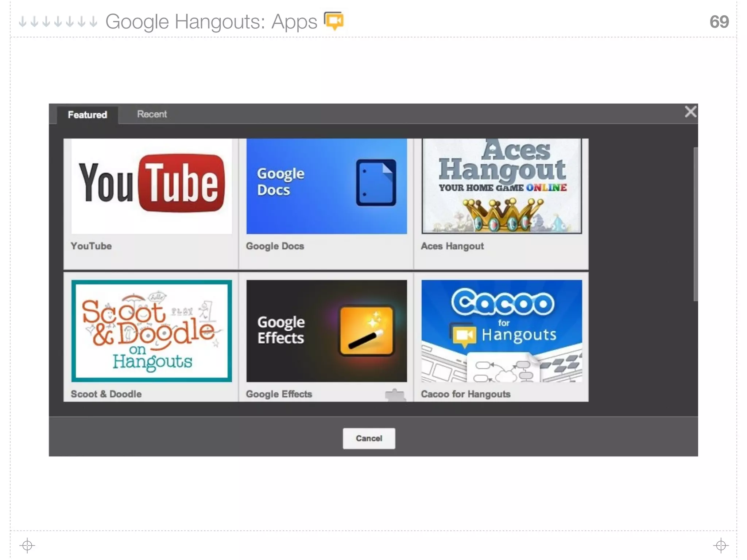Open the Google Docs app thumbnail
Screen dimensions: 747x560
point(326,186)
